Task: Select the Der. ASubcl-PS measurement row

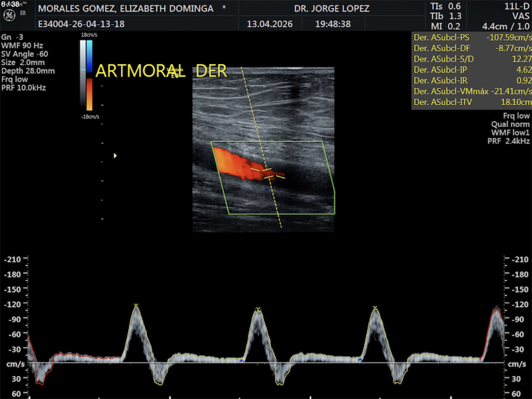Action: point(472,37)
